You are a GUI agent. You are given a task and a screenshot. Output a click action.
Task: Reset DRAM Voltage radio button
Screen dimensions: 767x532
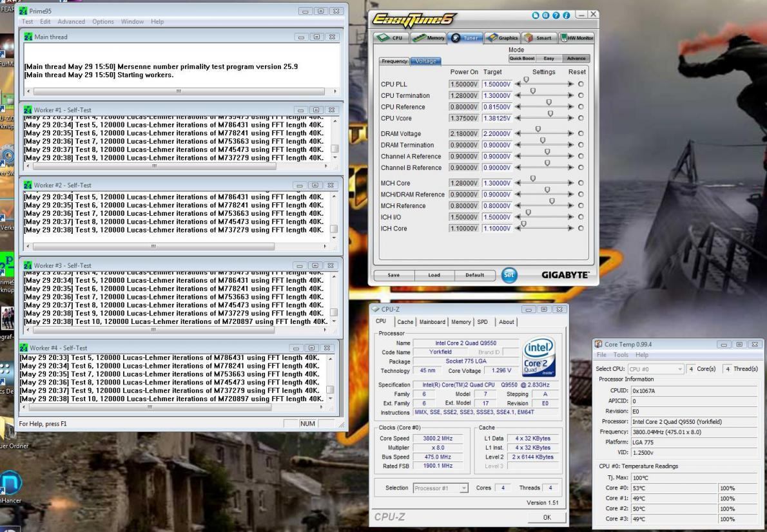581,133
